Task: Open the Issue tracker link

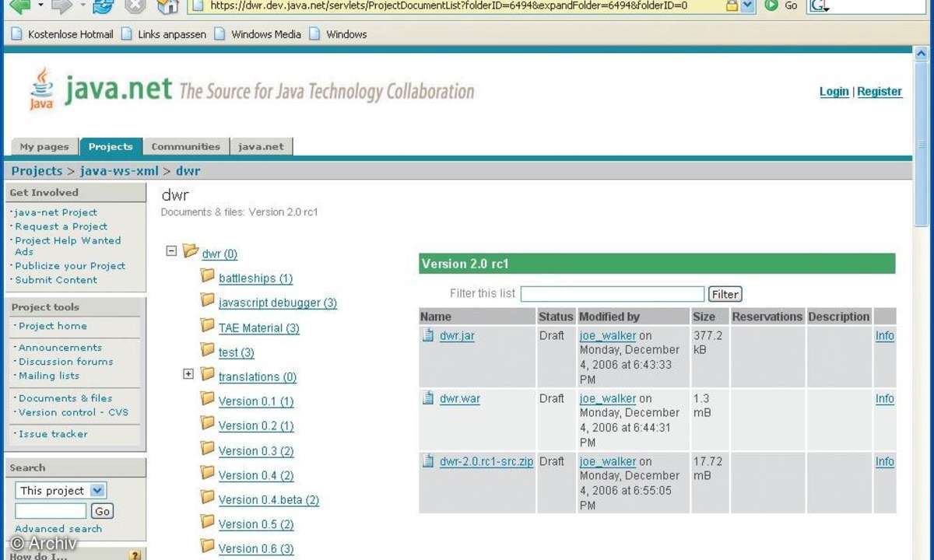Action: [53, 434]
